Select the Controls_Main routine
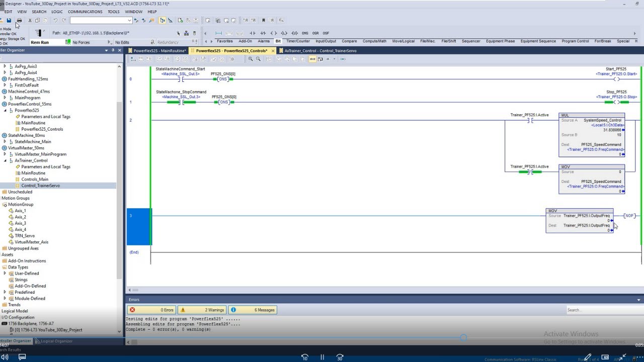The image size is (644, 362). tap(35, 179)
